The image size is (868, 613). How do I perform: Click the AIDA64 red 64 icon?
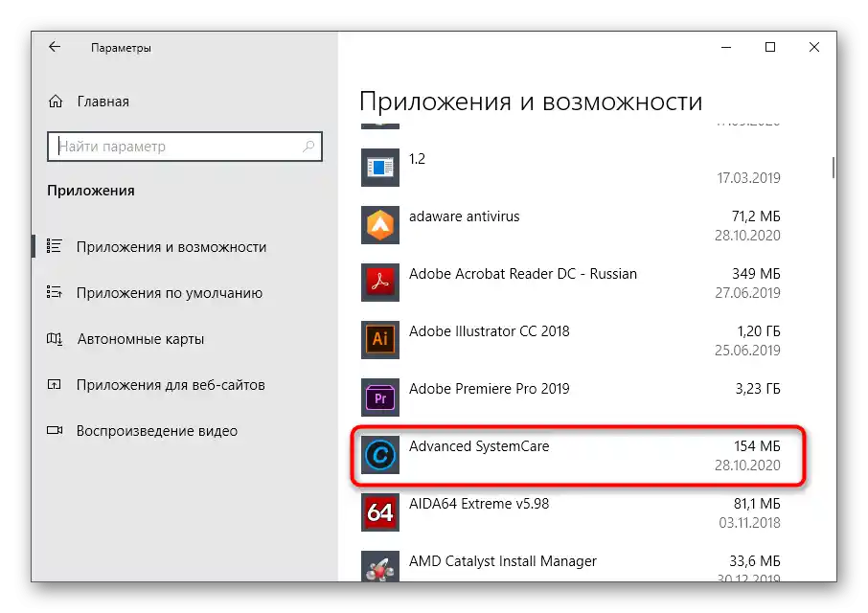(x=380, y=512)
